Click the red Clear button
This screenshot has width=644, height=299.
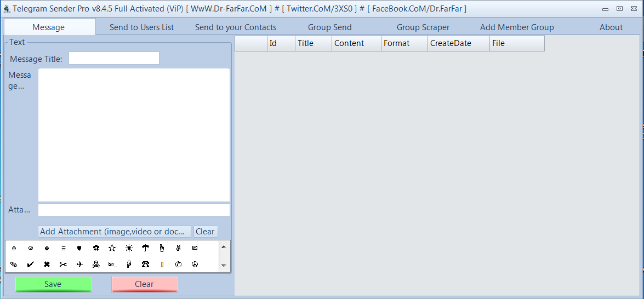pyautogui.click(x=144, y=284)
